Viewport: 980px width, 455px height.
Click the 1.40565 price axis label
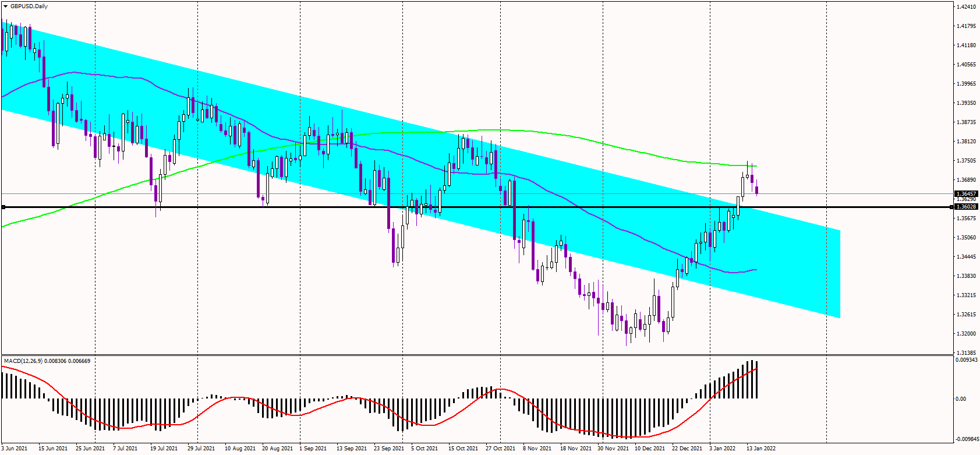[966, 65]
